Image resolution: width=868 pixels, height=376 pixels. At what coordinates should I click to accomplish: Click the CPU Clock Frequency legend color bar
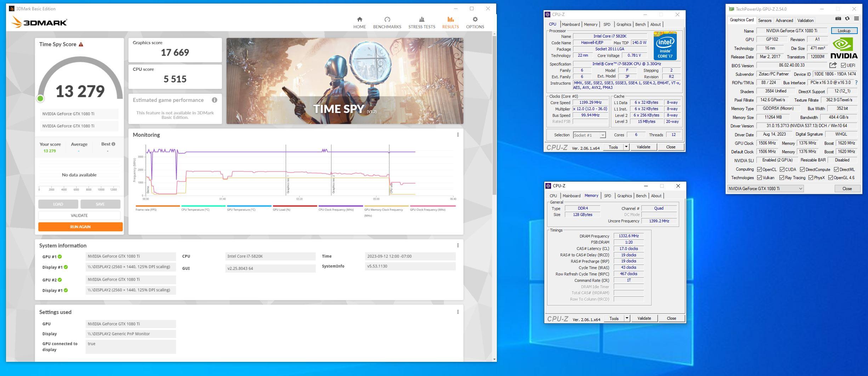pos(341,206)
